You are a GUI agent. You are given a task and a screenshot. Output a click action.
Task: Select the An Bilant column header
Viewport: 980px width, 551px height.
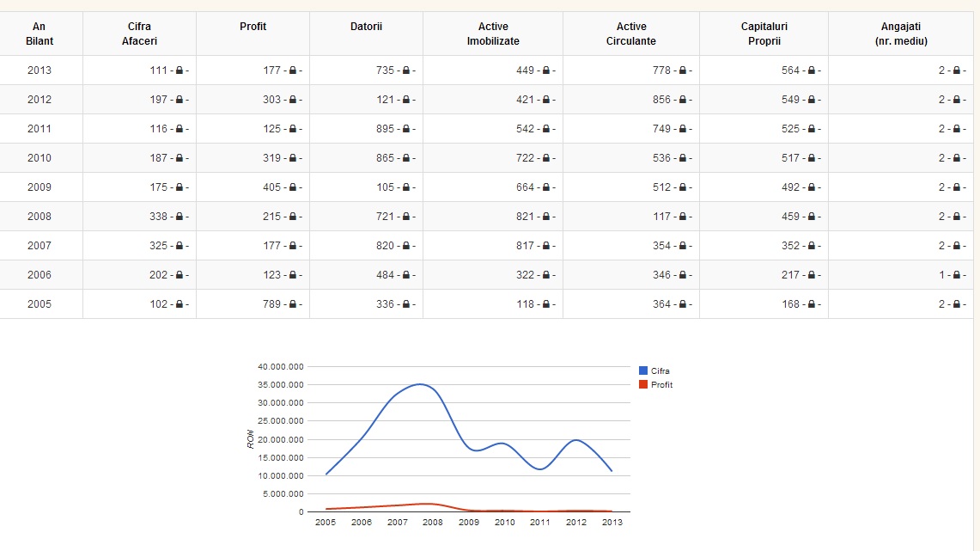[40, 34]
